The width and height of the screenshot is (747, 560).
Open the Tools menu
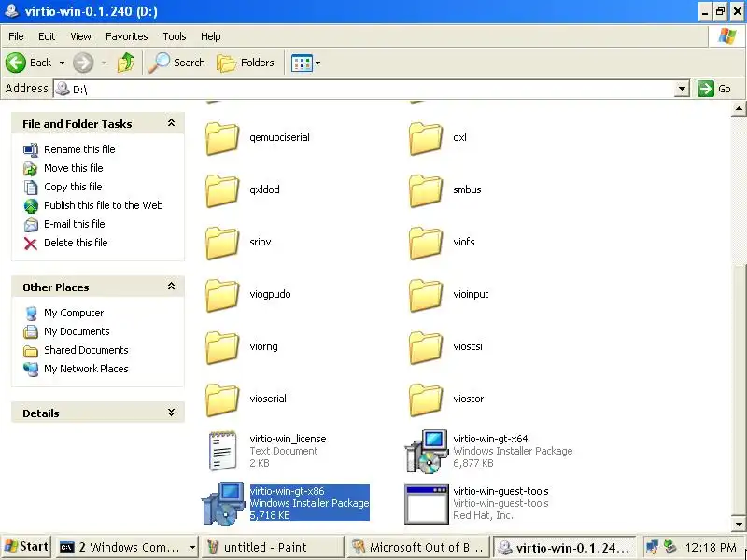coord(175,36)
